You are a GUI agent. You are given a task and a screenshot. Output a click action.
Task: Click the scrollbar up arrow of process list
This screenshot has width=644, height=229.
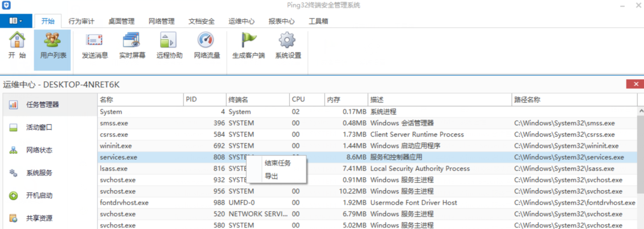641,112
